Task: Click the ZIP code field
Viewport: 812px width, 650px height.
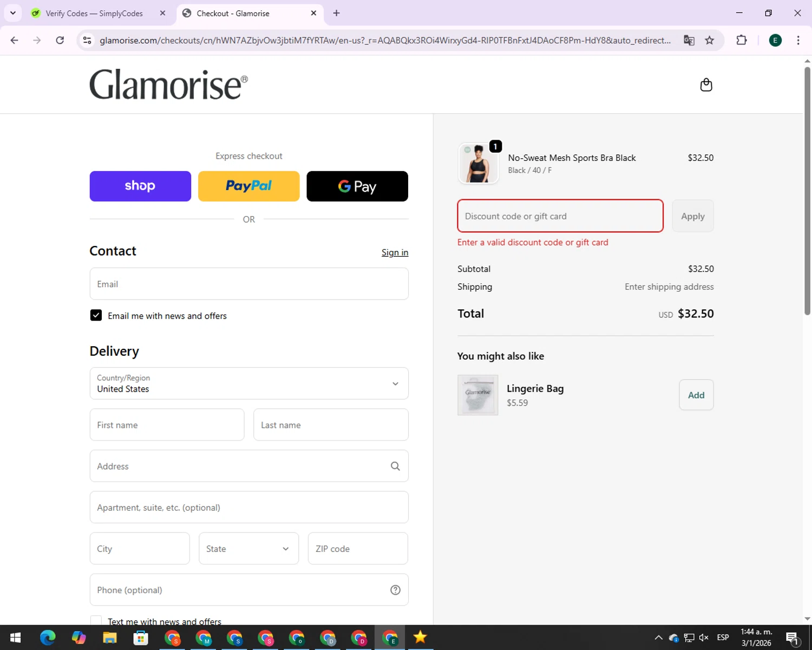Action: [x=358, y=548]
